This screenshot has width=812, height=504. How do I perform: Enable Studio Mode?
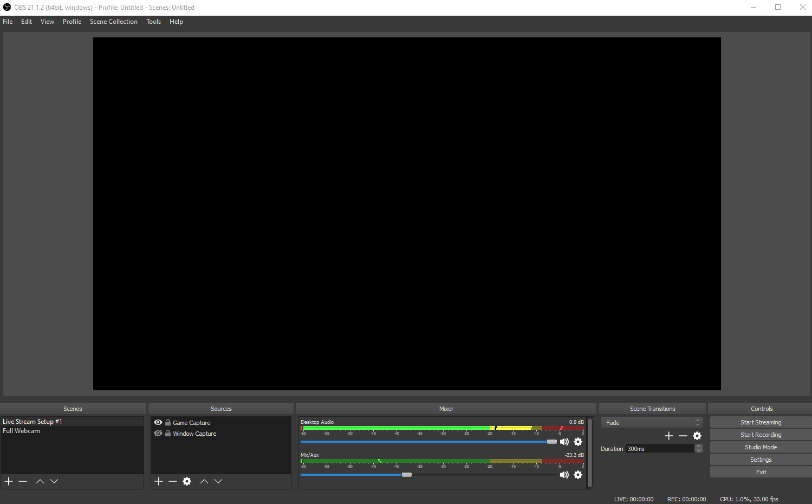click(x=761, y=447)
